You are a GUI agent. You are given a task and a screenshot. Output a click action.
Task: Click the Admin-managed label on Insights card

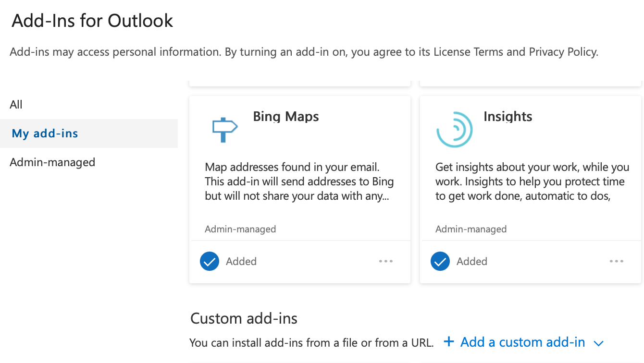click(471, 229)
